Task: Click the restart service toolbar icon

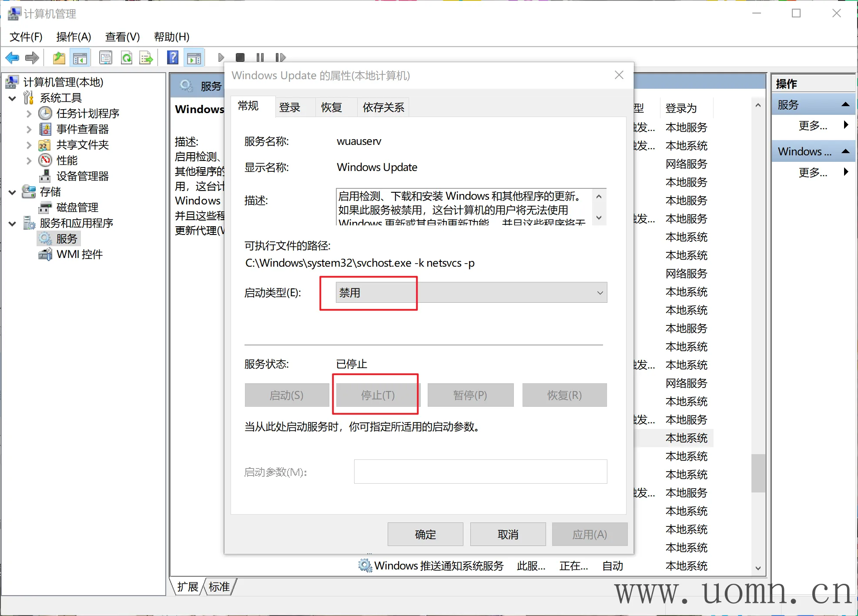Action: [281, 57]
